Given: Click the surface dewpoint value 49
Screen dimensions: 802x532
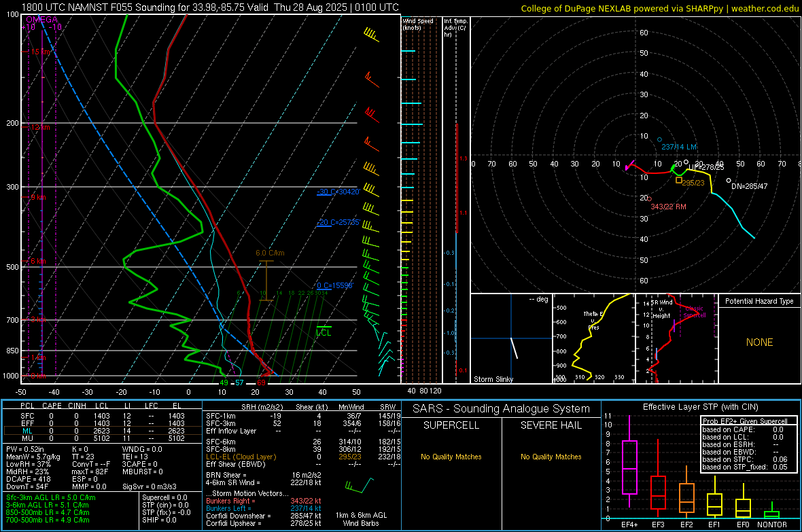Looking at the screenshot, I should pyautogui.click(x=224, y=383).
